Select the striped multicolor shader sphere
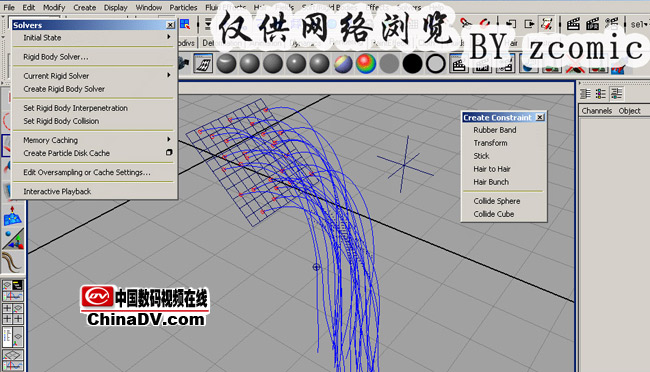Image resolution: width=650 pixels, height=372 pixels. [x=343, y=64]
